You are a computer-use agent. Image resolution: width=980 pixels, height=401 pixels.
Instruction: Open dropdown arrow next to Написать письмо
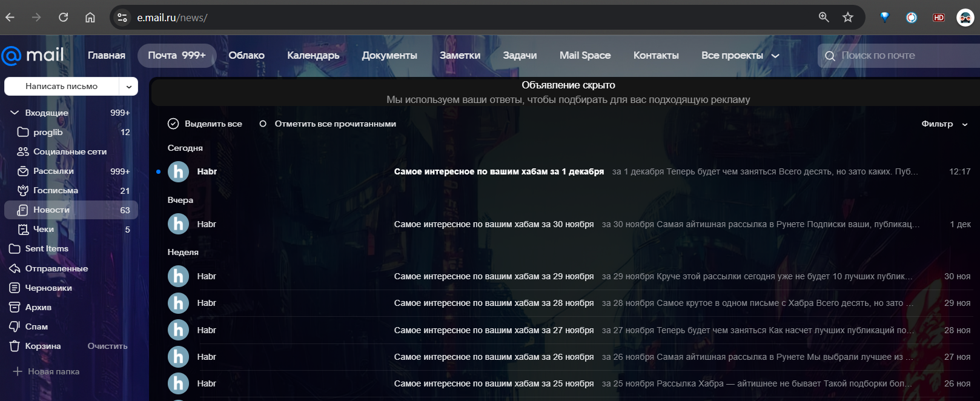129,87
